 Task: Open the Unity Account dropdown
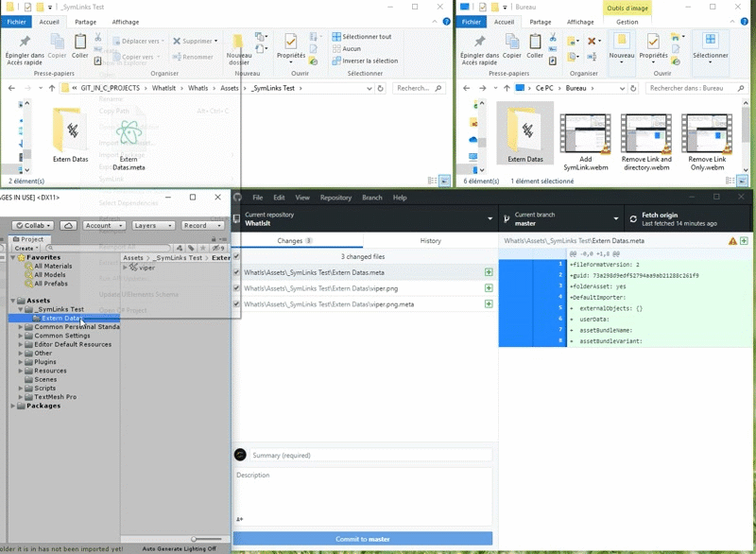(104, 225)
